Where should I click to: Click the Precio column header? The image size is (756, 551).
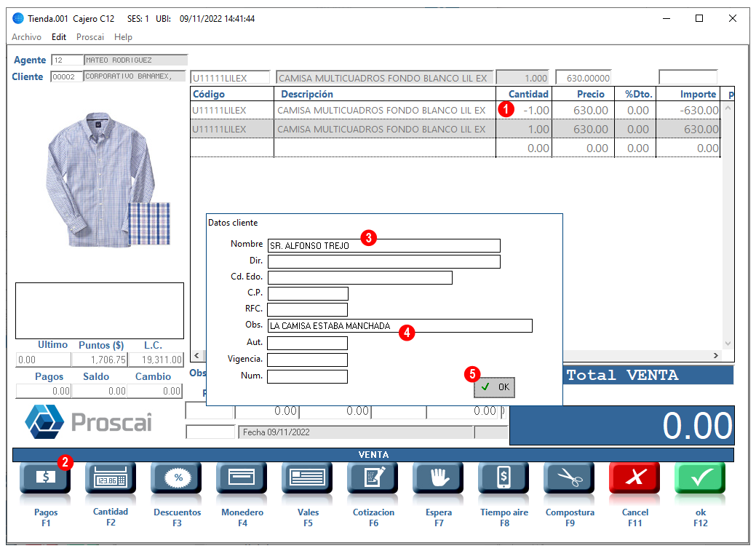click(584, 94)
